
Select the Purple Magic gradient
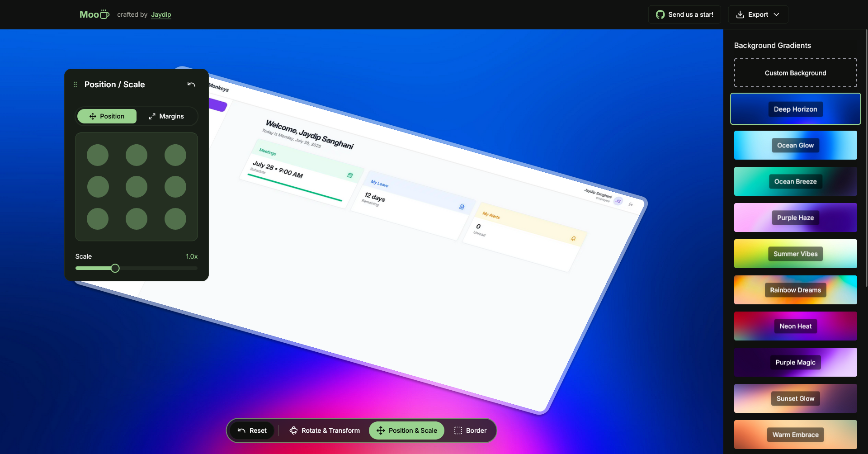tap(795, 362)
